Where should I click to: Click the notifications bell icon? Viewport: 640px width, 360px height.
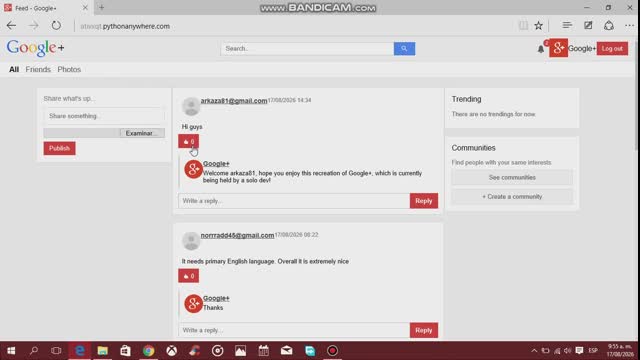coord(541,49)
